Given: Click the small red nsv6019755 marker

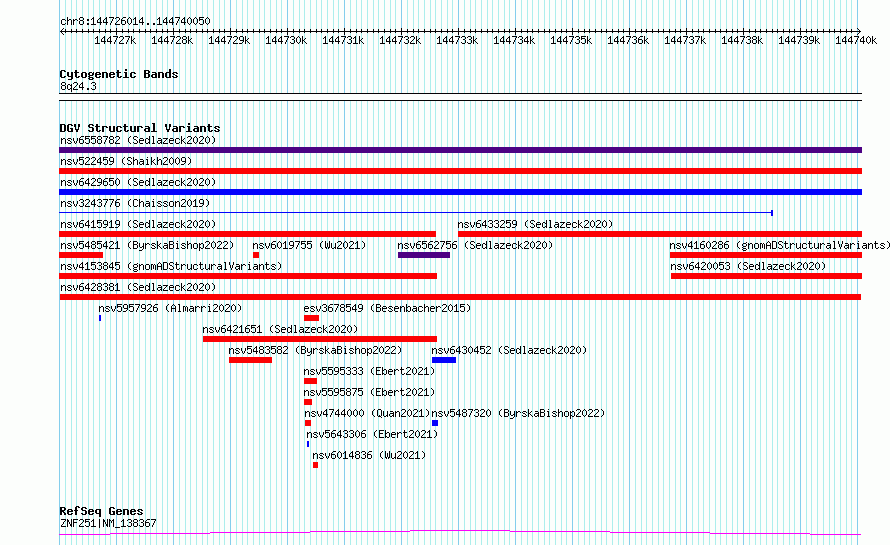Looking at the screenshot, I should [x=256, y=255].
